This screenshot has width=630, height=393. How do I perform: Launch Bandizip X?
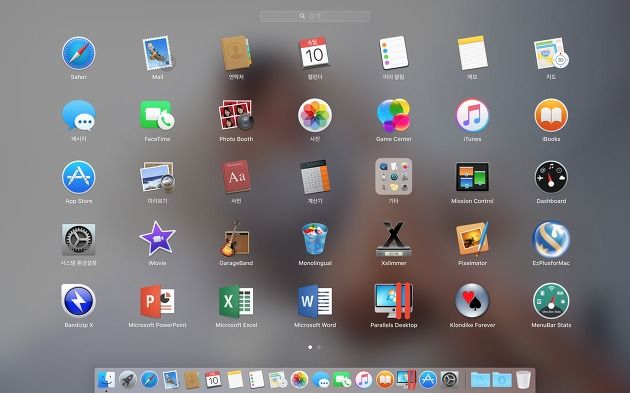(79, 301)
